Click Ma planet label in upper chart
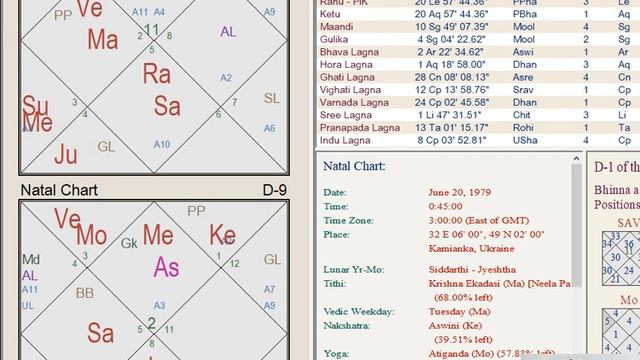Image resolution: width=640 pixels, height=360 pixels. (103, 40)
